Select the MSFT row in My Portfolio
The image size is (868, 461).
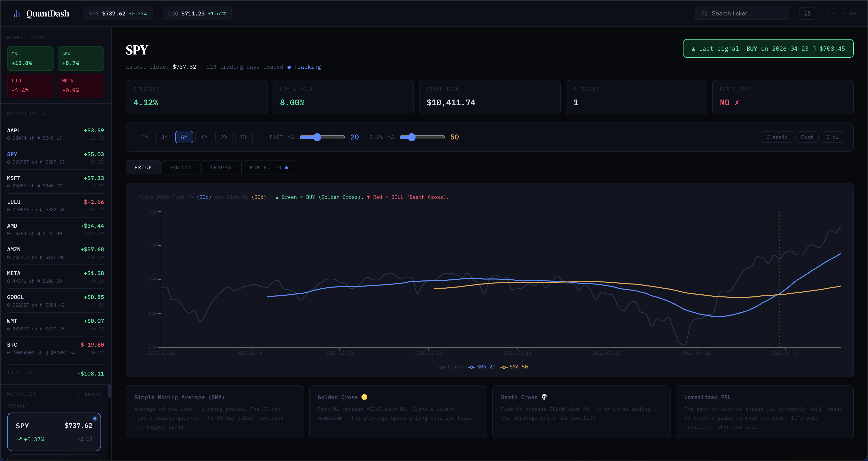pos(56,182)
